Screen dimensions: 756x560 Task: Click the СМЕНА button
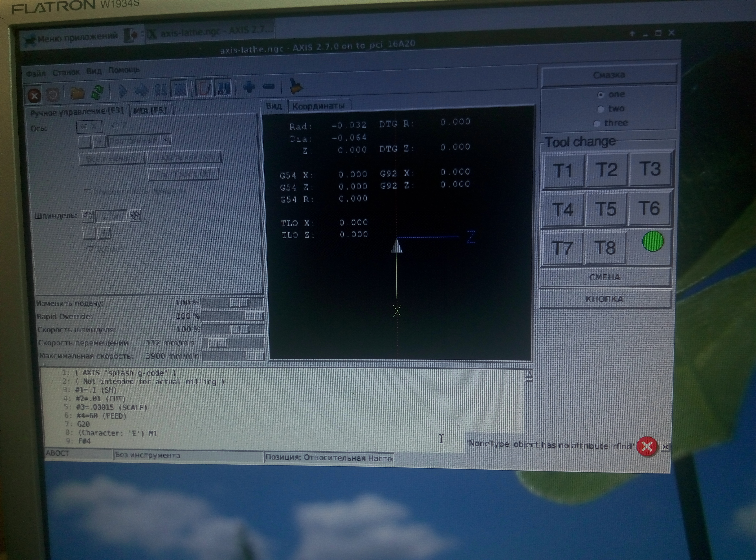coord(605,278)
